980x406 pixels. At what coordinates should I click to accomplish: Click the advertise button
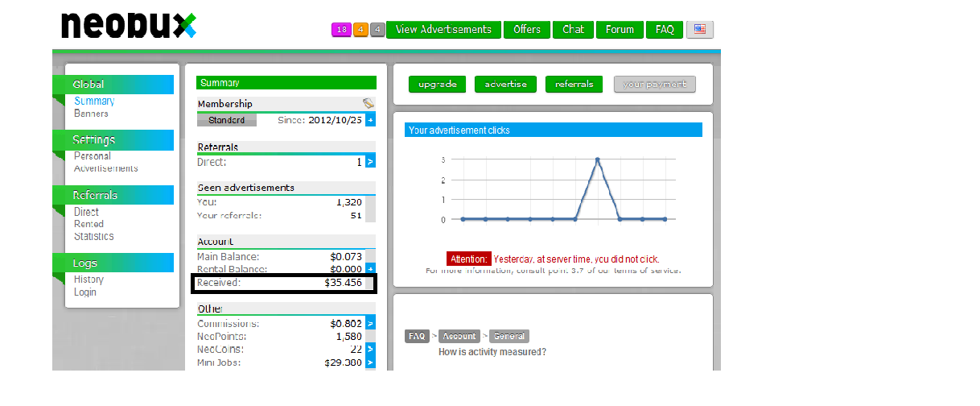(x=505, y=84)
